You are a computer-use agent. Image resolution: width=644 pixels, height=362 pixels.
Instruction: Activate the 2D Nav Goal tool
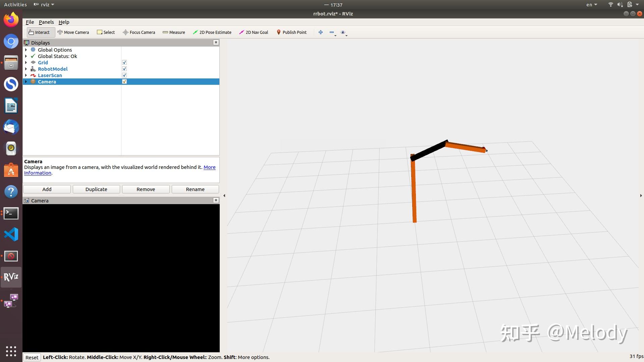pos(254,32)
